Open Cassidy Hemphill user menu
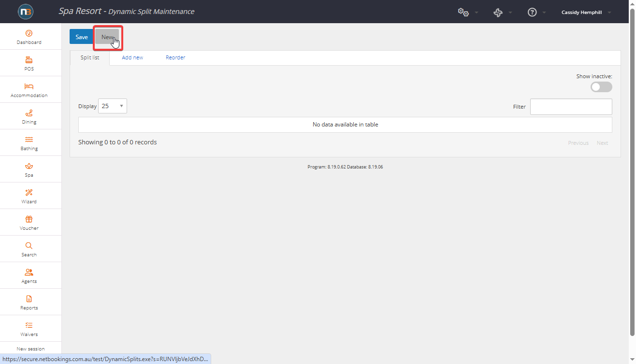The image size is (636, 364). tap(586, 13)
